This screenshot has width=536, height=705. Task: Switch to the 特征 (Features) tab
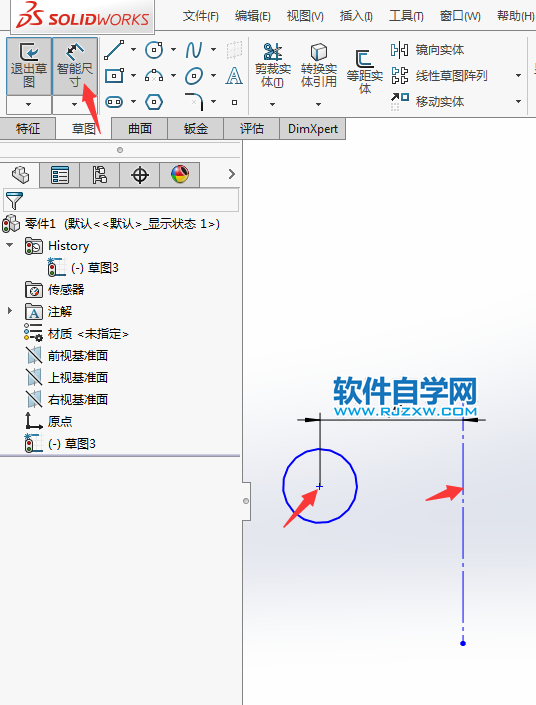tap(28, 129)
